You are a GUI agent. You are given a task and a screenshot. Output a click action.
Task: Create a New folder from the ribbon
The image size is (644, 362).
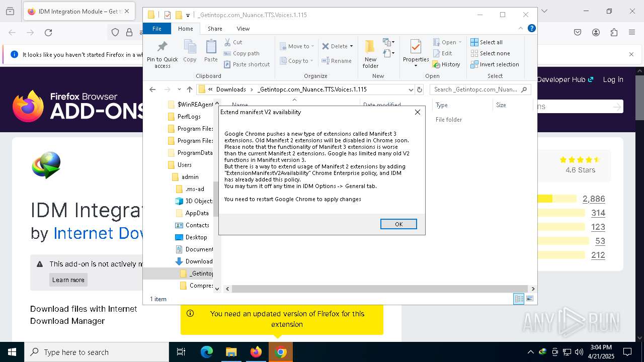(x=370, y=54)
